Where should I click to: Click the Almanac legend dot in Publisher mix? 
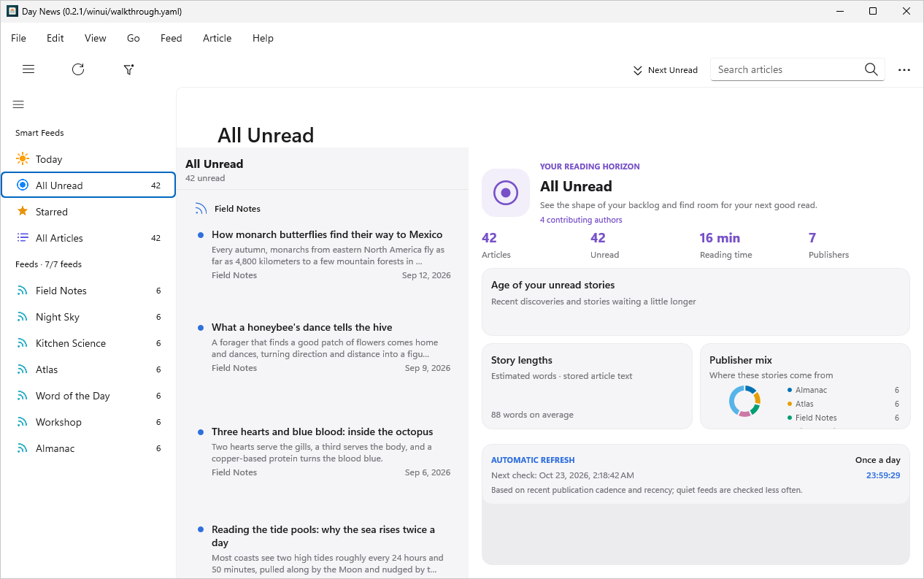[x=790, y=390]
